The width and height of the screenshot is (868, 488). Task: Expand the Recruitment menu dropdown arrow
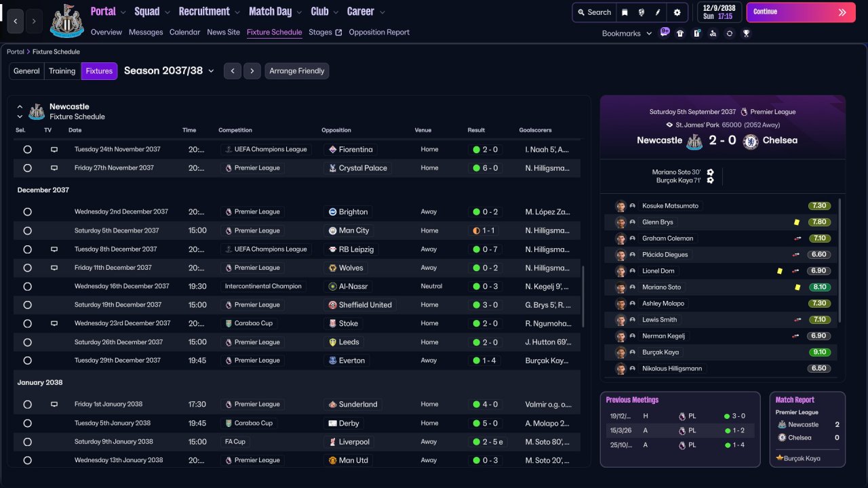coord(237,12)
